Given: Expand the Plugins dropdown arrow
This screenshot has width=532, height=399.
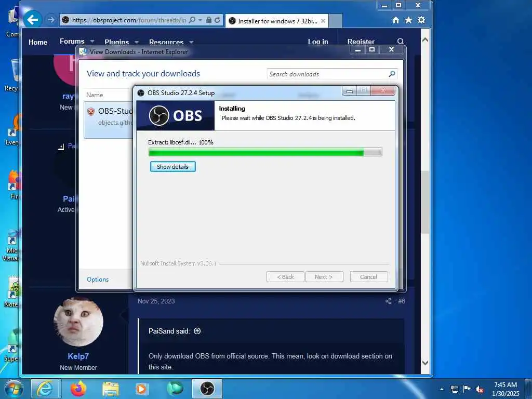Looking at the screenshot, I should [x=137, y=43].
